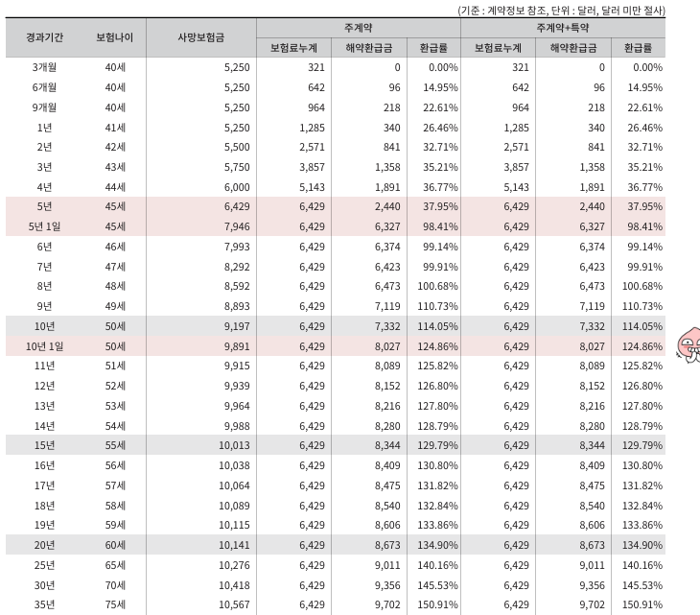The width and height of the screenshot is (700, 615).
Task: Click death benefit value 10,141
Action: tap(234, 545)
